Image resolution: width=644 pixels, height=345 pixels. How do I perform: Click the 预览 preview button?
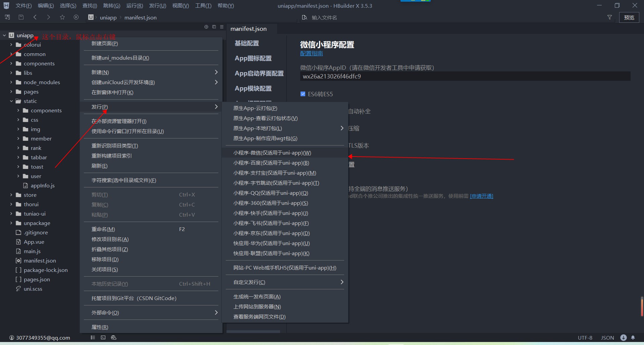click(x=629, y=17)
